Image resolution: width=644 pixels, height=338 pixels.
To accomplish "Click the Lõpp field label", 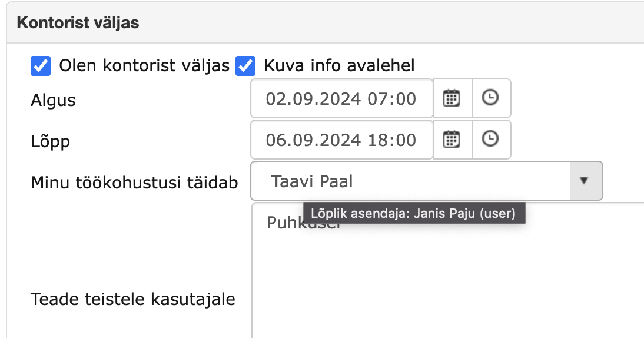I will (x=51, y=142).
